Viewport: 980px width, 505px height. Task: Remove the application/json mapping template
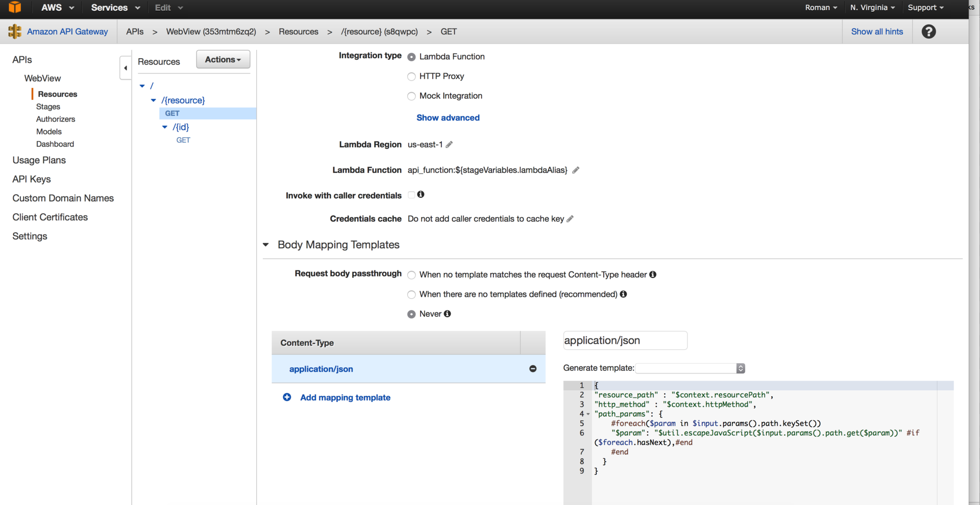533,369
